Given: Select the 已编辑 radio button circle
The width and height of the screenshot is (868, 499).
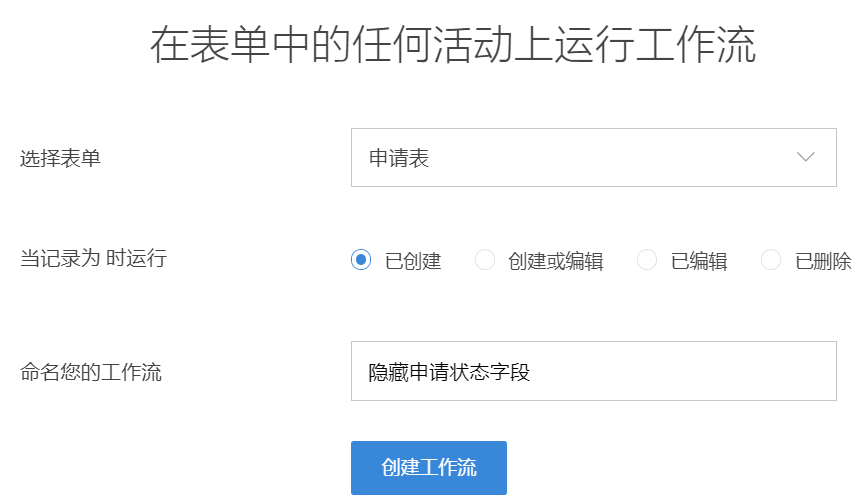Looking at the screenshot, I should coord(647,260).
